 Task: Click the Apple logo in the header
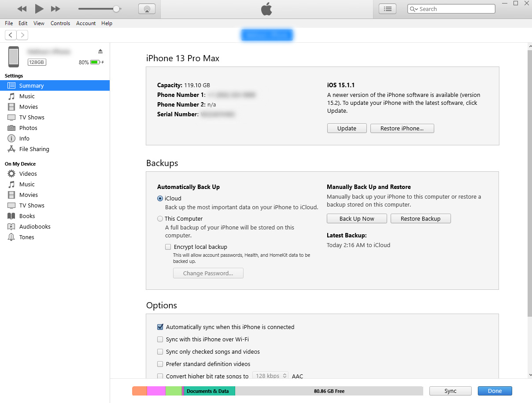[x=266, y=9]
